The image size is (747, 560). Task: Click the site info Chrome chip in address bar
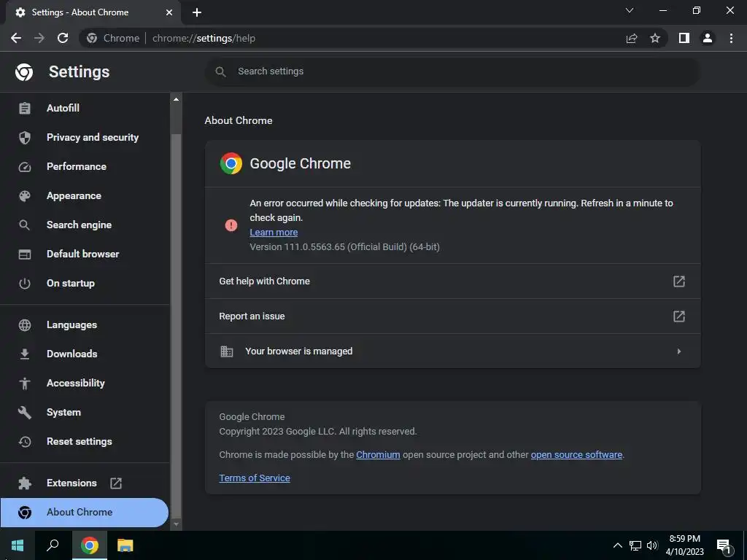coord(114,38)
